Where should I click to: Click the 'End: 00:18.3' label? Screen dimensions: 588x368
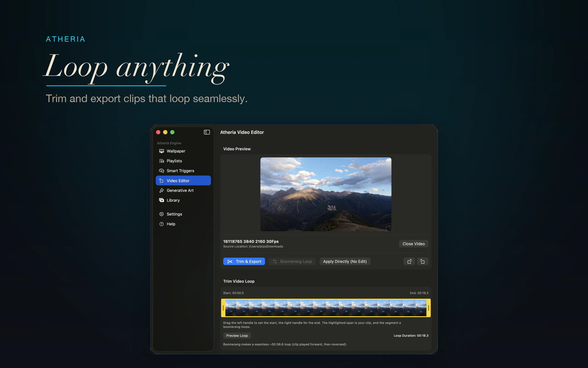(419, 293)
